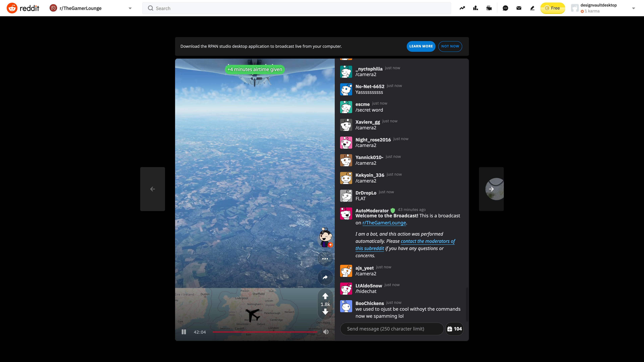Viewport: 644px width, 362px height.
Task: Share the broadcast via the share arrow
Action: tap(325, 277)
